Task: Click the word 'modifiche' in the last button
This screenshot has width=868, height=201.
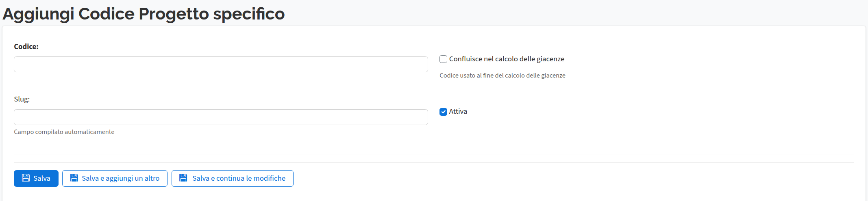Action: click(x=269, y=179)
